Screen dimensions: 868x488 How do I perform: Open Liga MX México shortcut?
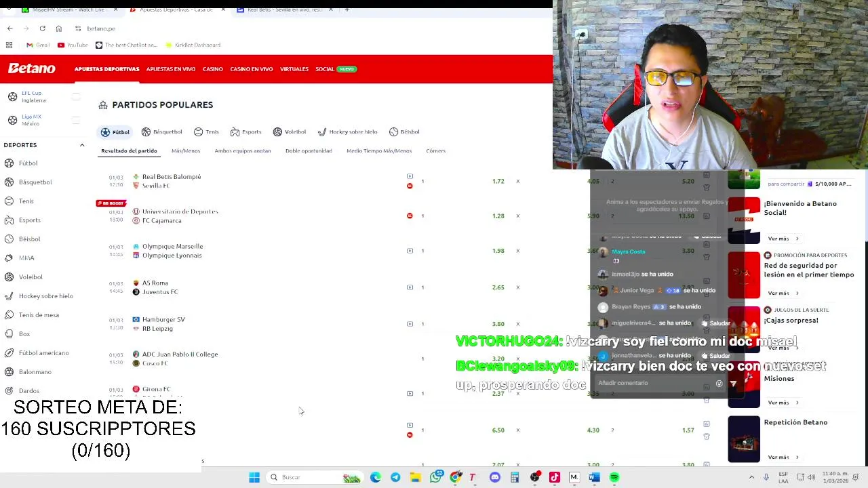pyautogui.click(x=31, y=120)
